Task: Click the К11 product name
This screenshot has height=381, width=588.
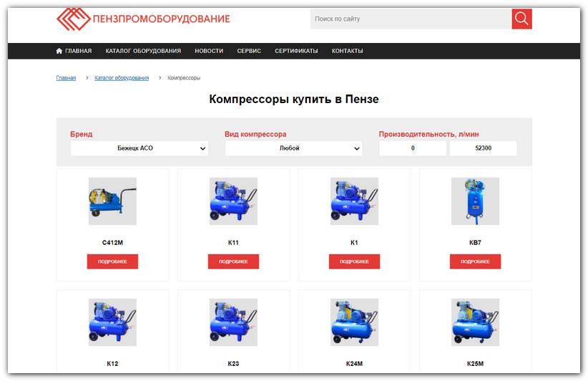Action: (x=233, y=243)
